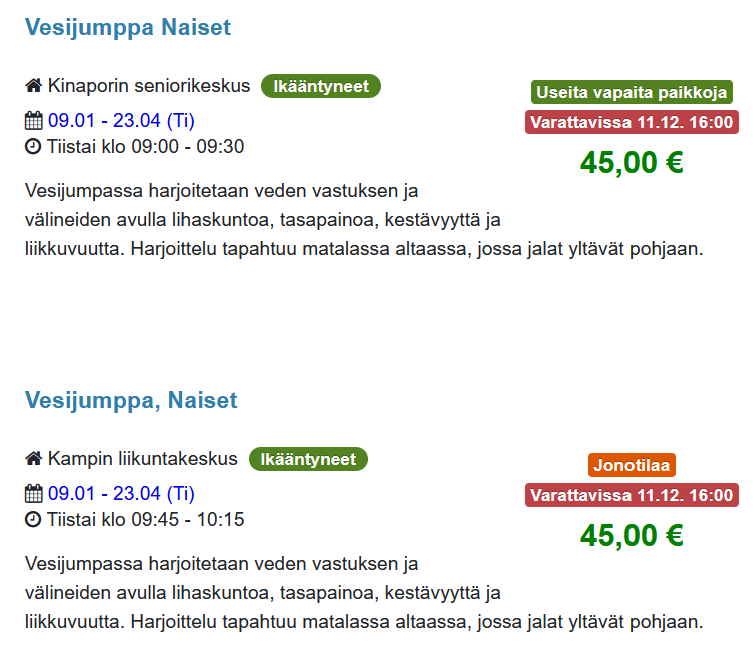Click the calendar icon in the Kampin course
Image resolution: width=753 pixels, height=663 pixels.
(34, 493)
